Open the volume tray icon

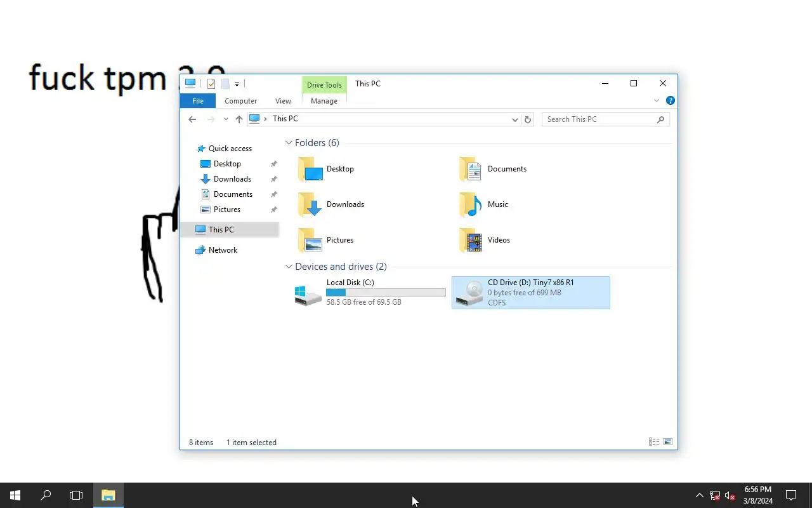coord(730,495)
